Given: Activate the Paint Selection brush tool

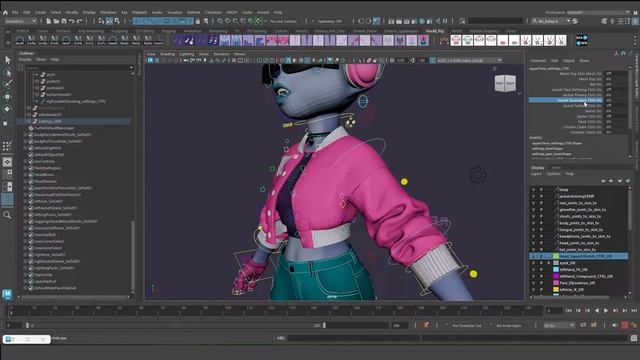Looking at the screenshot, I should [x=7, y=84].
